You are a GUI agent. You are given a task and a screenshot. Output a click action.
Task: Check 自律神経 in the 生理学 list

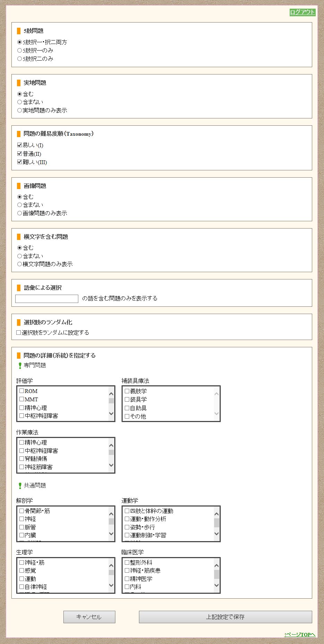click(22, 587)
